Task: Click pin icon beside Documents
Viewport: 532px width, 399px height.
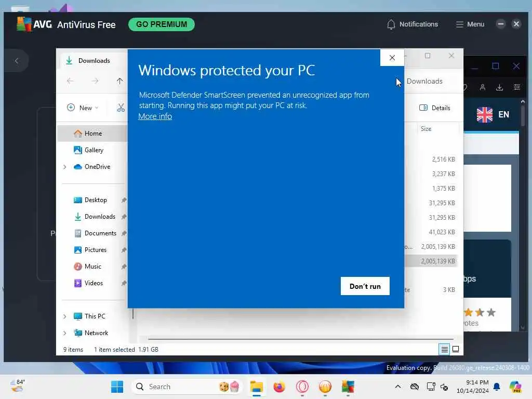Action: [x=124, y=233]
